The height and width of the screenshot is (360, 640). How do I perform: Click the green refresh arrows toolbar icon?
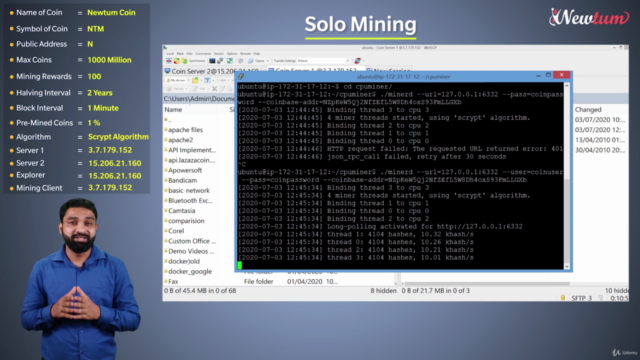pos(230,61)
